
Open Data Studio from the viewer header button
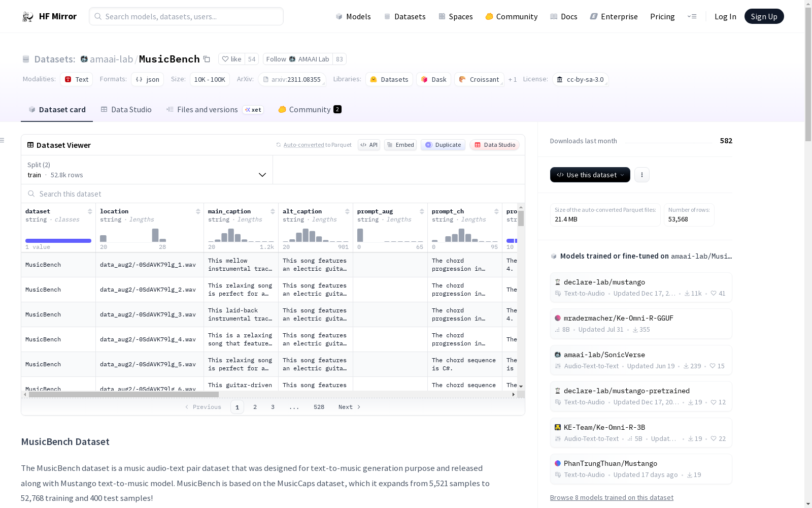coord(495,145)
